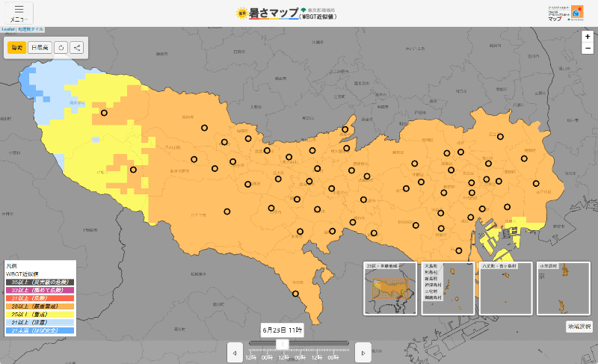Image resolution: width=598 pixels, height=364 pixels.
Task: Click legend swatch 31以上 (危険)
Action: (x=40, y=298)
